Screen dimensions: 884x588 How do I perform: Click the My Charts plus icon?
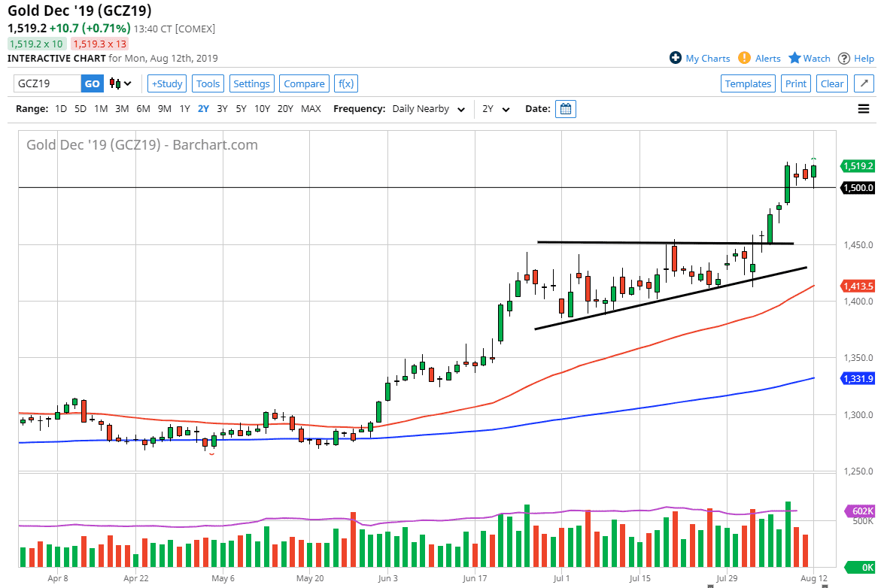pos(675,58)
